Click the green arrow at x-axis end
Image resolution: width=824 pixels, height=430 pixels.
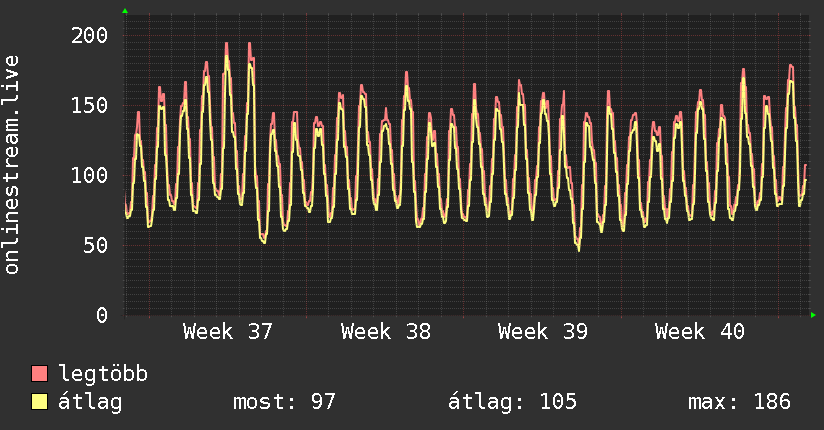coord(813,315)
